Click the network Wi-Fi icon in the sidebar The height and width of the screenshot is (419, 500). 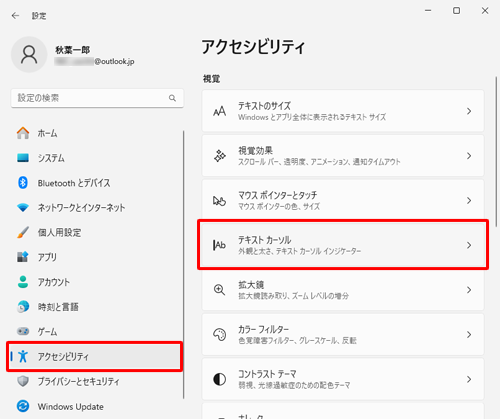[23, 208]
